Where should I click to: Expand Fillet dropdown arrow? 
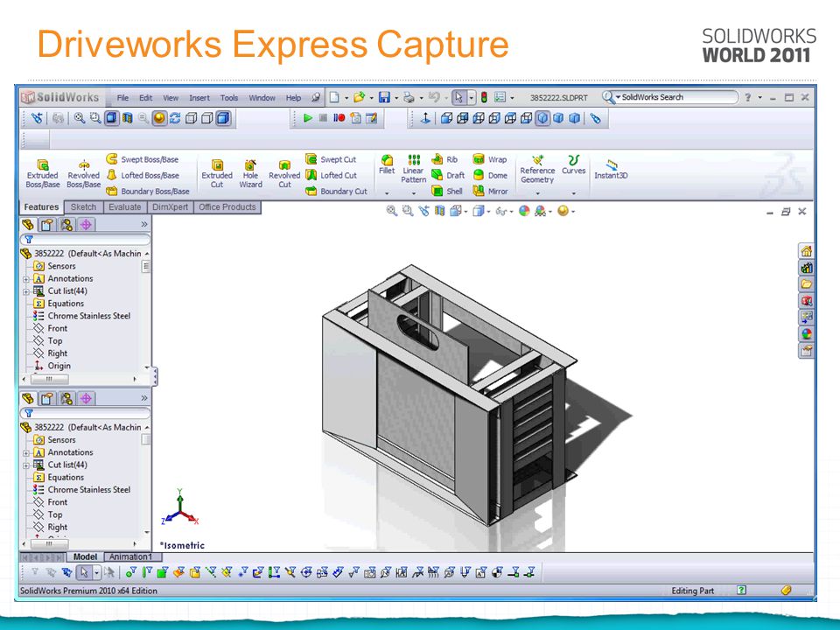387,193
